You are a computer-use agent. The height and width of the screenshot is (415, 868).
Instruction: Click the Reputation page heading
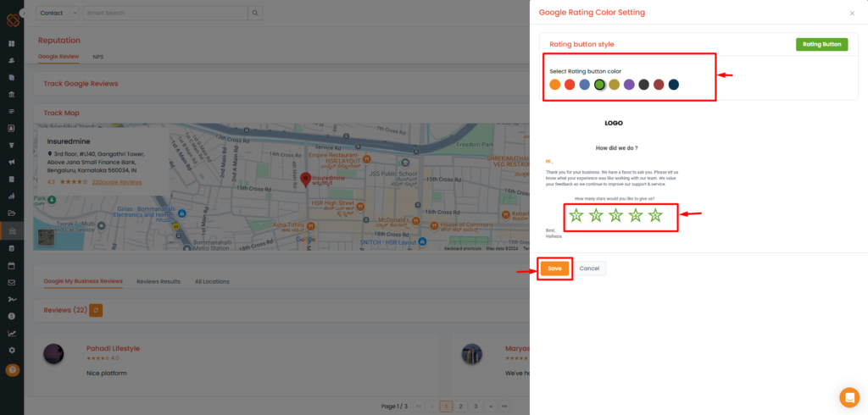point(59,41)
